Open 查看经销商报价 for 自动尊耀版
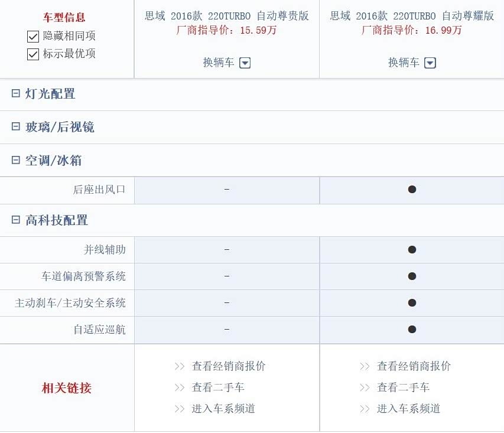This screenshot has height=433, width=504. [x=414, y=366]
